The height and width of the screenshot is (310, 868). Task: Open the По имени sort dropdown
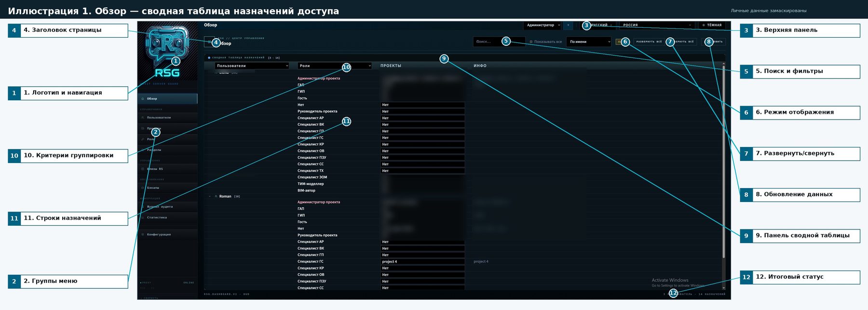pos(589,42)
